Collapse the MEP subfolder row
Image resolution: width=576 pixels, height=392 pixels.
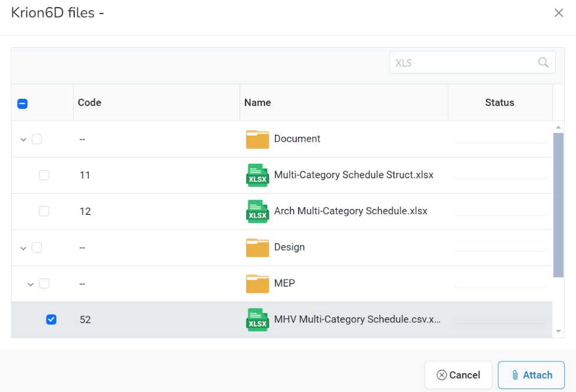[31, 284]
